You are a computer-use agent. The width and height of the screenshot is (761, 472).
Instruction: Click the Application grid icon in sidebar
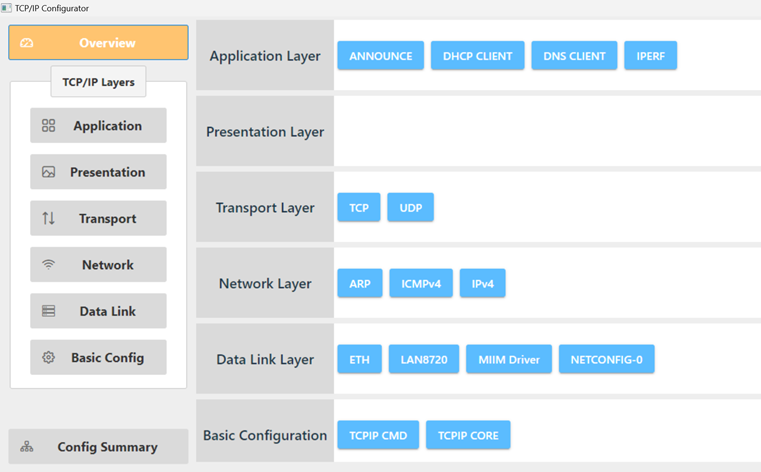[x=49, y=126]
